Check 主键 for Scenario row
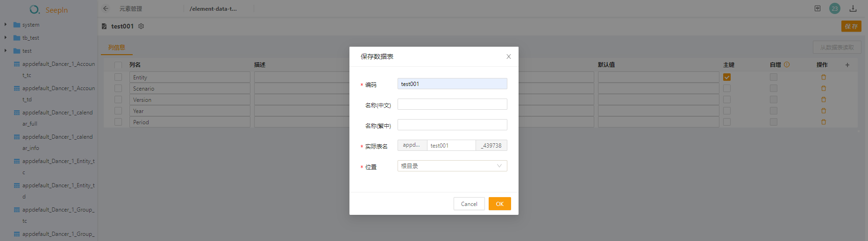Screen dimensions: 868x241 click(x=727, y=88)
